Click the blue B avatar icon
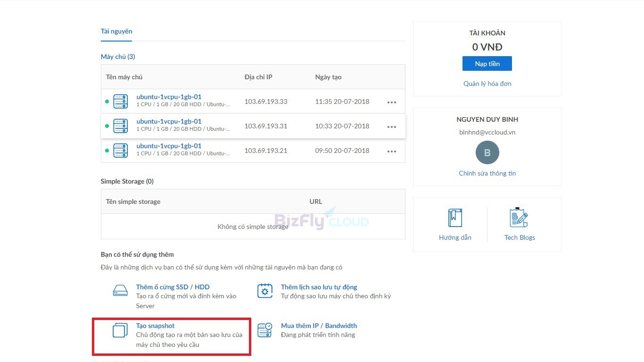This screenshot has height=362, width=644. pos(487,152)
